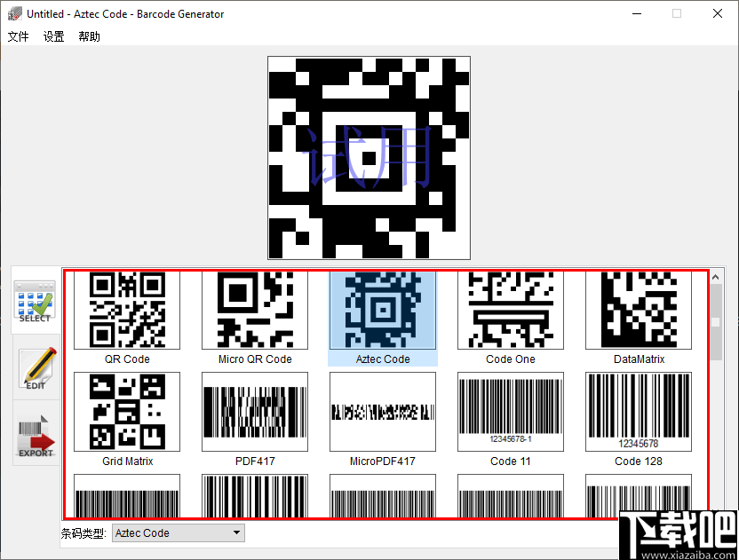Open the 条码类型 dropdown showing Aztec Code

pyautogui.click(x=178, y=532)
